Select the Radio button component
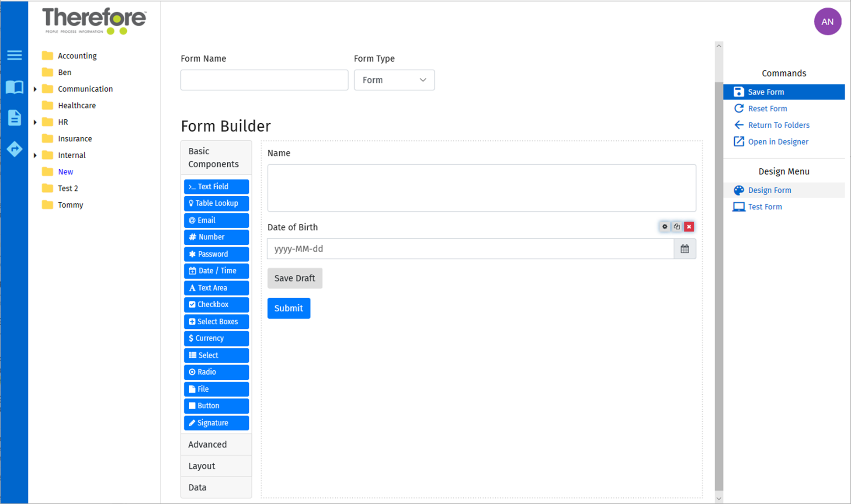 tap(216, 372)
